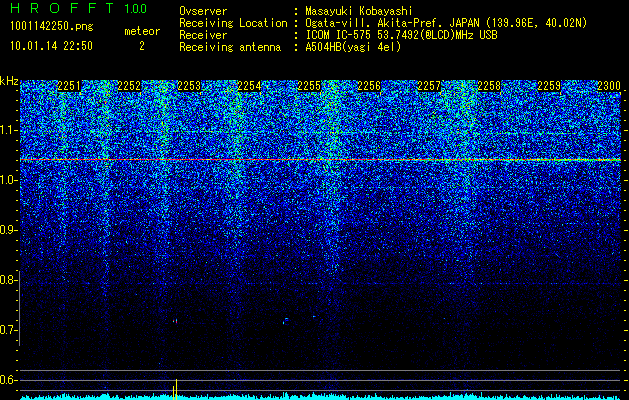Click the 0.6 frequency axis label

[x=8, y=380]
